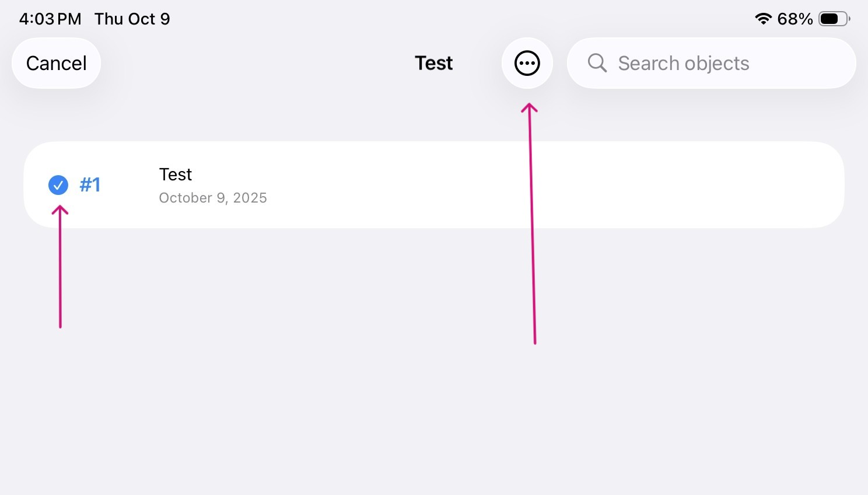Uncheck the selection checkbox for object #1
The width and height of the screenshot is (868, 495).
click(58, 185)
